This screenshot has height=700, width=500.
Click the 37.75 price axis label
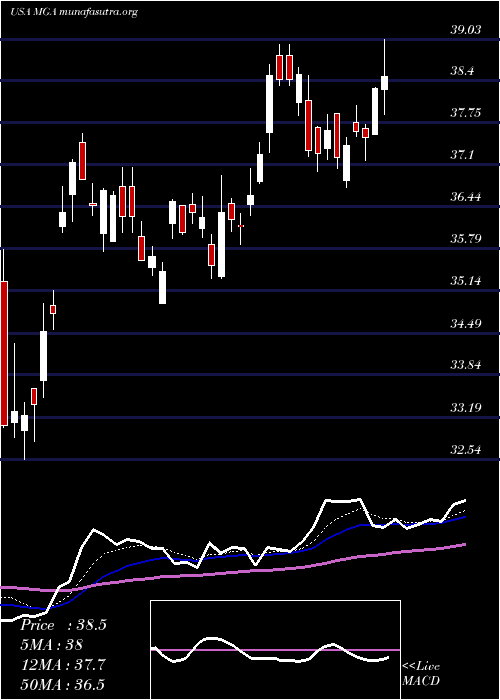(465, 113)
